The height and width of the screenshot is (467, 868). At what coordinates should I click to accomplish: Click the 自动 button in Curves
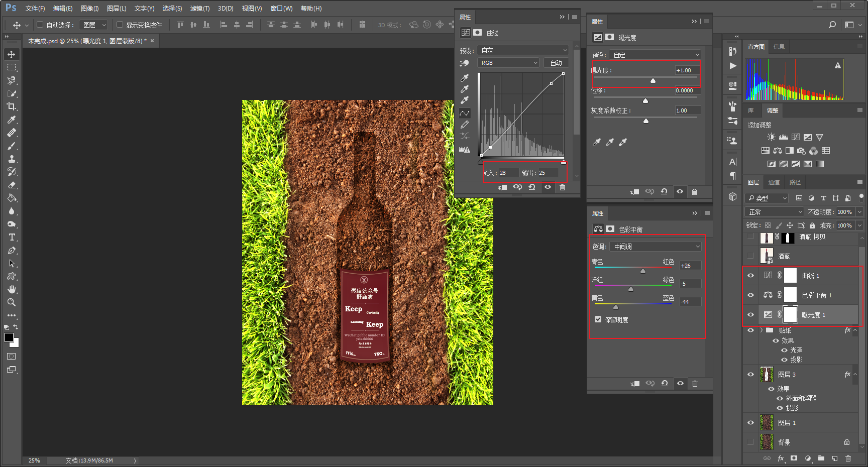pos(556,63)
